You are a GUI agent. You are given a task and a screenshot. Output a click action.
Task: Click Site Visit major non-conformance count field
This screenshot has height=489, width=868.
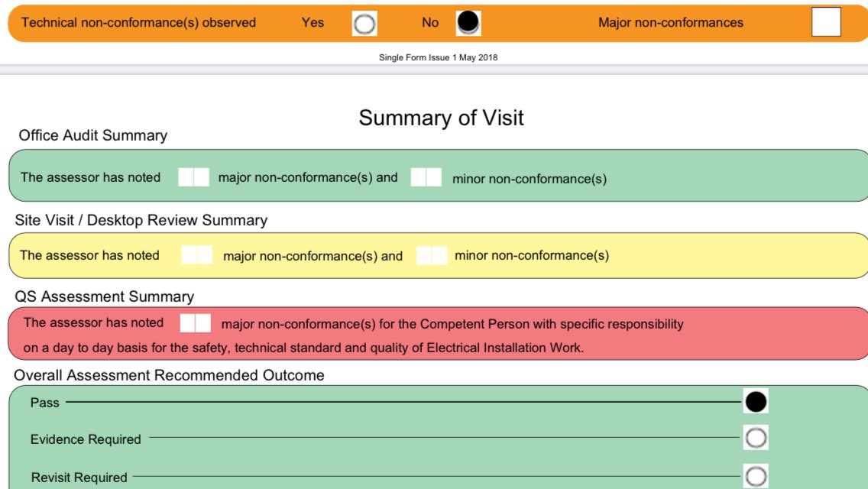click(197, 254)
